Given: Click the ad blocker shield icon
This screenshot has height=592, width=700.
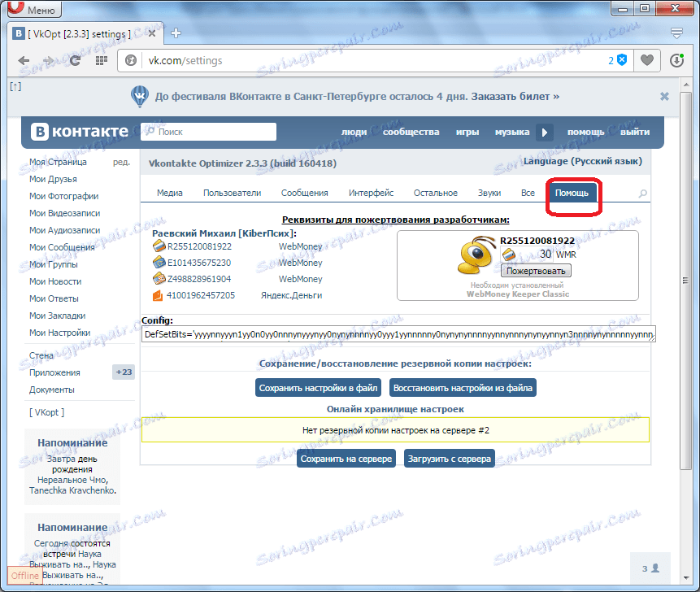Looking at the screenshot, I should pyautogui.click(x=622, y=60).
